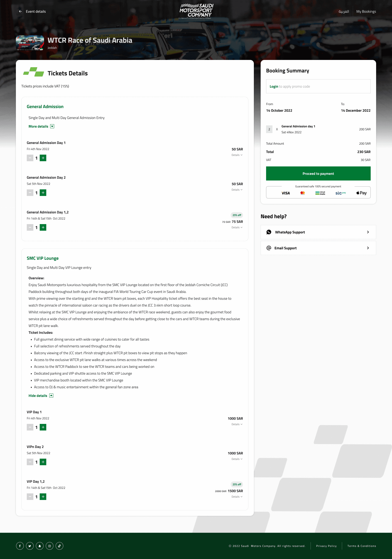Screen dimensions: 392x559
Task: Click the '230 SAR' total value
Action: tap(364, 152)
